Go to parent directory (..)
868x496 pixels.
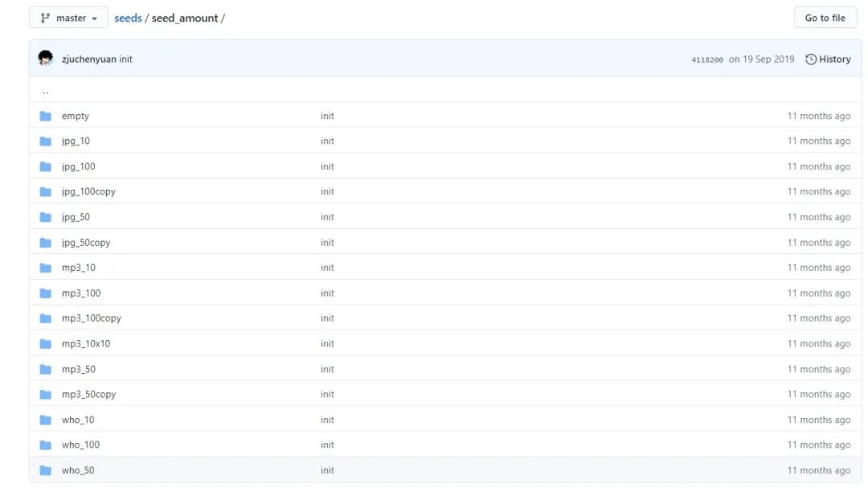[45, 91]
